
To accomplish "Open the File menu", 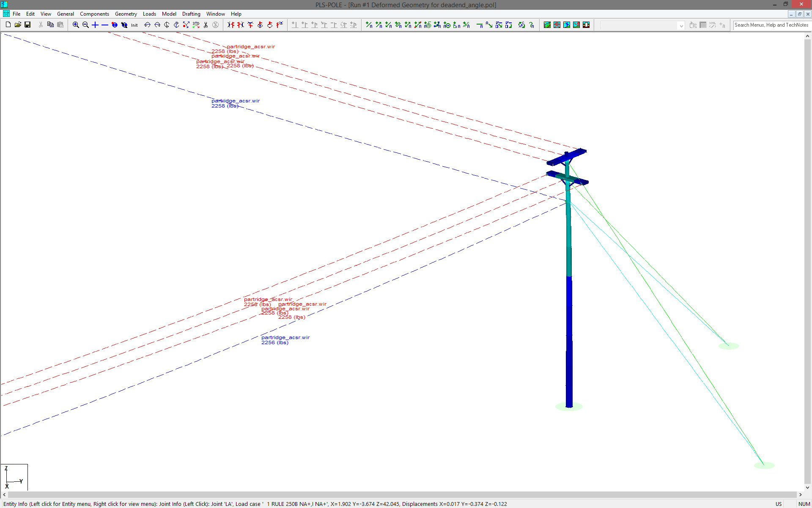I will pos(16,14).
